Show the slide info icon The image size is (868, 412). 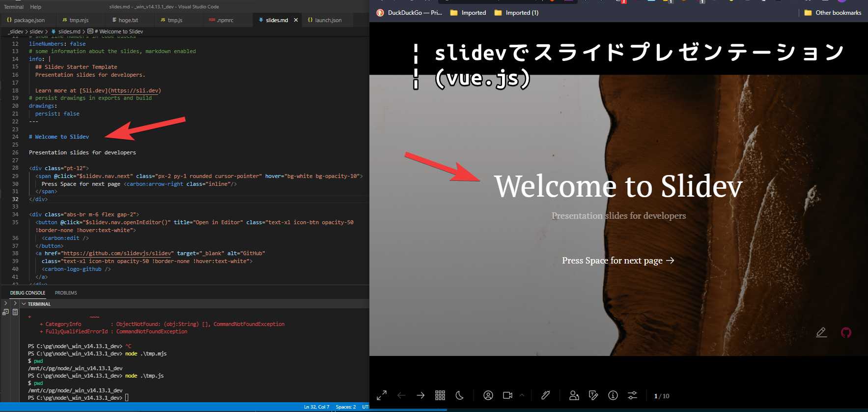(x=613, y=395)
